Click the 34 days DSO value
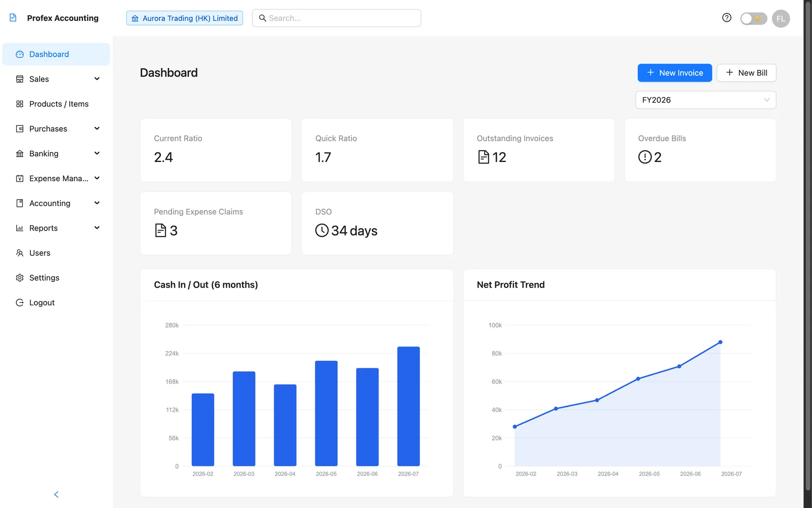 pos(354,231)
